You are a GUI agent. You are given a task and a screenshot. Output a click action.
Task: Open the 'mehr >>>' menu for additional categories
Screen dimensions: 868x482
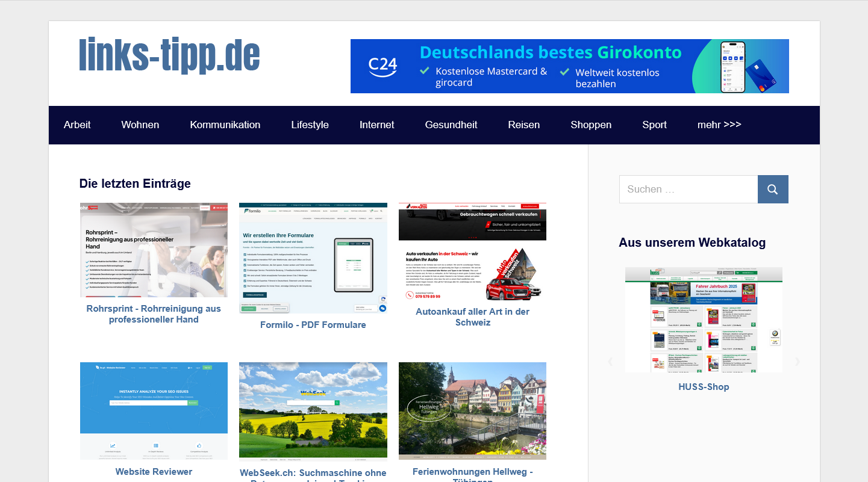click(x=719, y=125)
